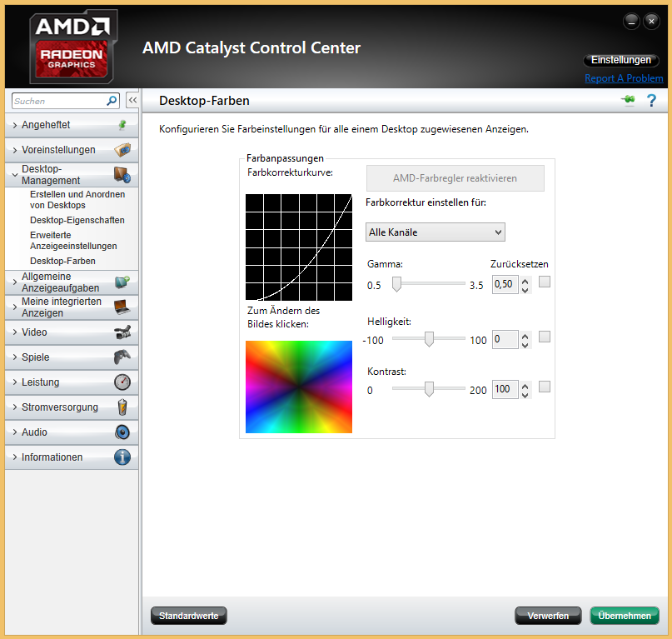
Task: Open help with the question mark icon
Action: pyautogui.click(x=651, y=100)
